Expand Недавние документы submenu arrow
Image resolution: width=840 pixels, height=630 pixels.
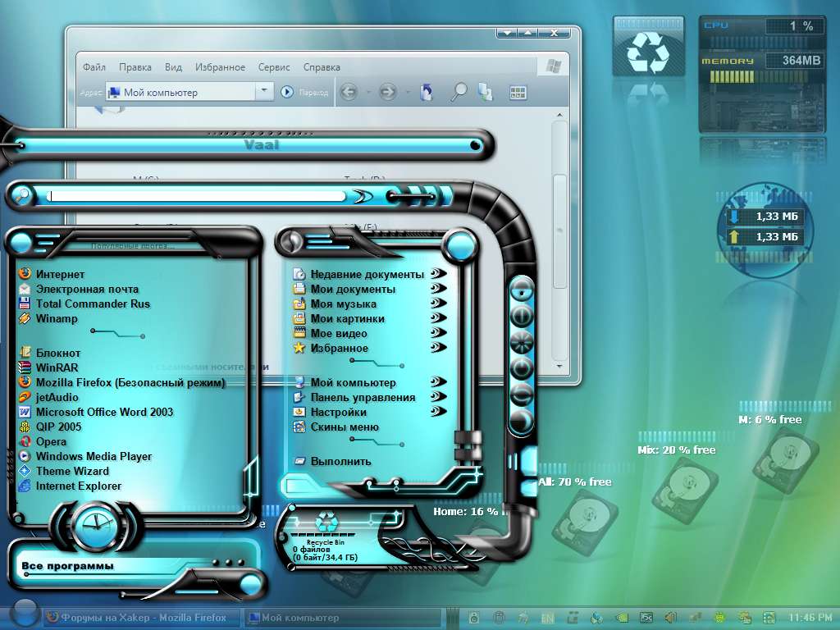pos(438,274)
